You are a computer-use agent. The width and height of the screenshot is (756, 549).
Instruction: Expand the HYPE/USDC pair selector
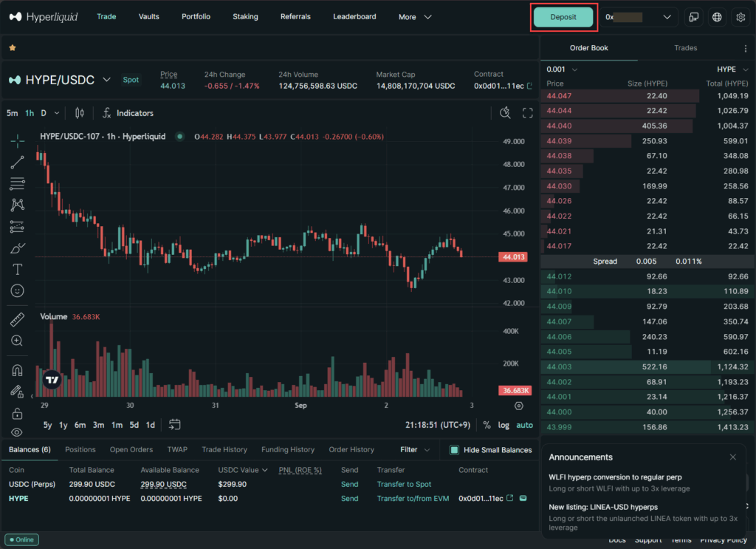[106, 80]
